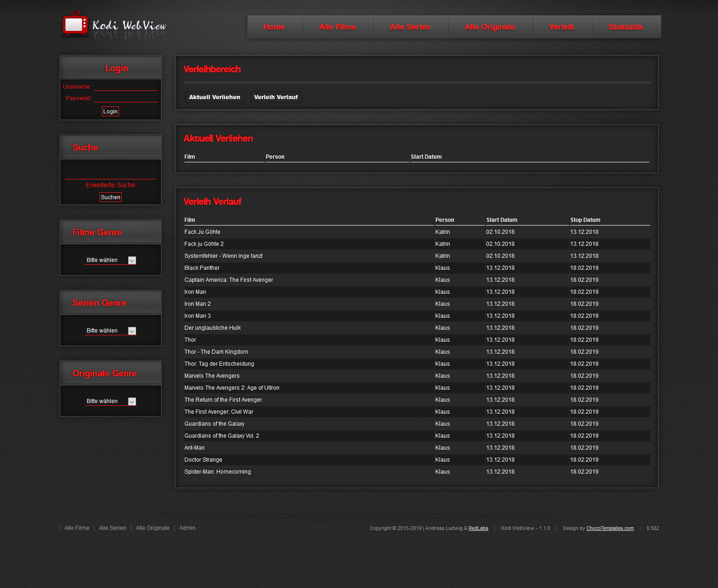The width and height of the screenshot is (718, 588).
Task: Open Alle Serien in the navigation bar
Action: pos(410,27)
